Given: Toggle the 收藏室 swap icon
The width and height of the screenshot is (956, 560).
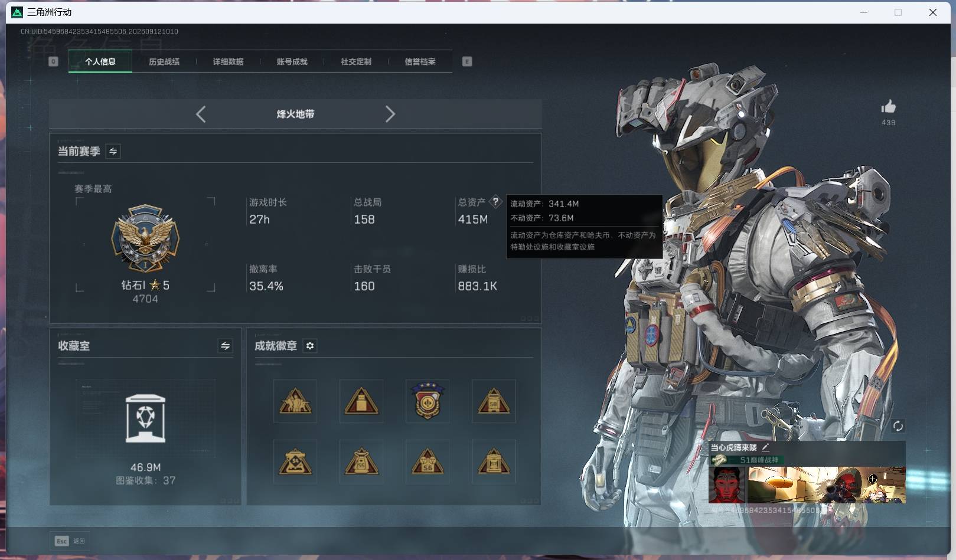Looking at the screenshot, I should (x=225, y=346).
